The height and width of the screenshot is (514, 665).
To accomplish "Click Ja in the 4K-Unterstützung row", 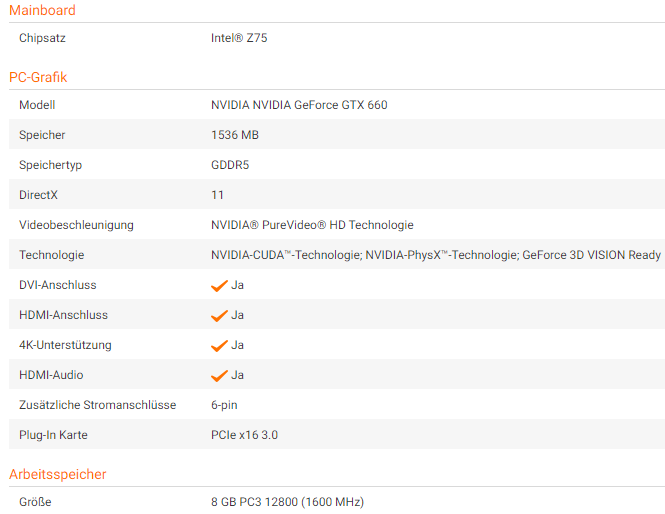I will (x=238, y=345).
